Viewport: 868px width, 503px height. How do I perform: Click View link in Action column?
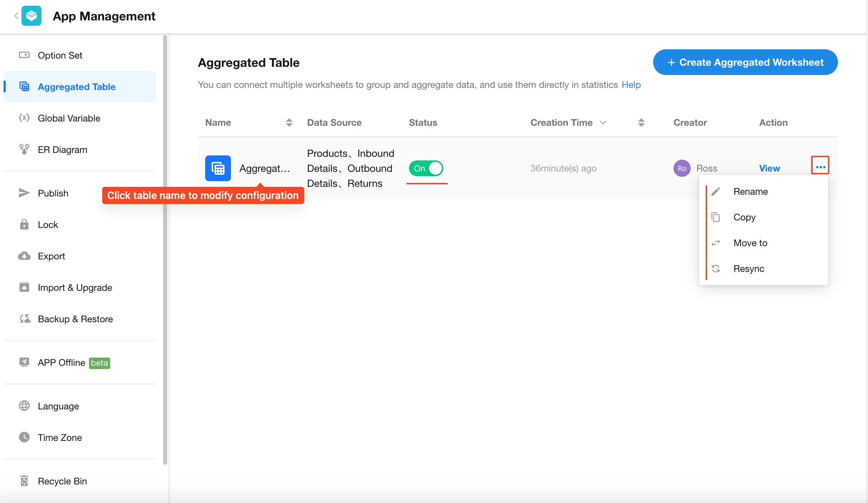coord(769,168)
